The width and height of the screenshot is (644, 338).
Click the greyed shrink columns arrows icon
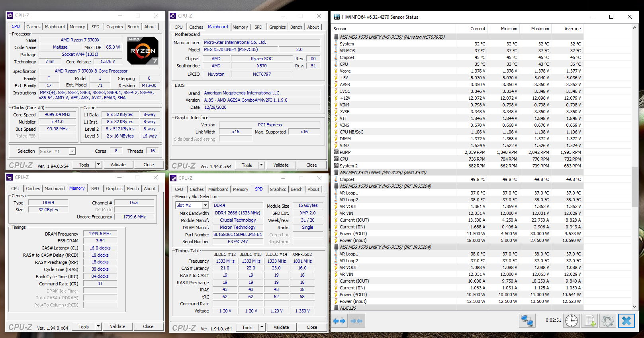(356, 321)
